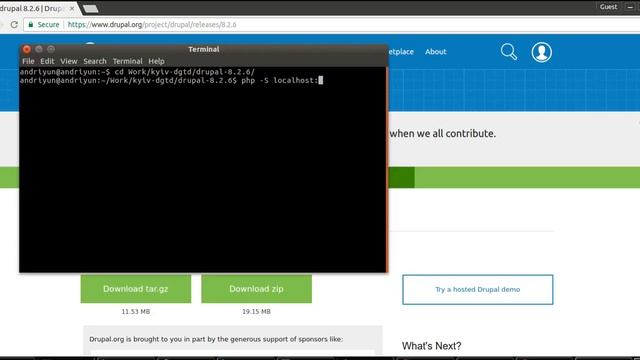Reload the page with the refresh icon
This screenshot has height=360, width=640.
point(14,24)
